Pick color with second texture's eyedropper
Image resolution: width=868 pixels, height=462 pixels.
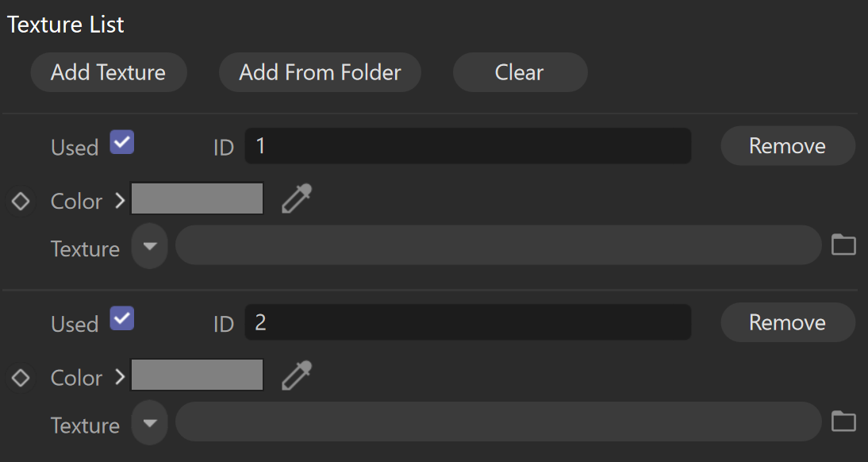[x=297, y=375]
